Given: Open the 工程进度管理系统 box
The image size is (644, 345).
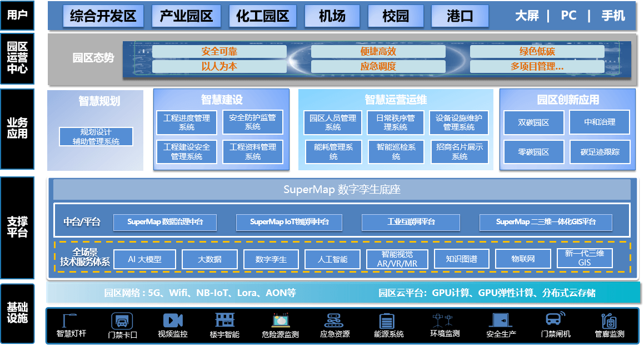Looking at the screenshot, I should click(187, 122).
